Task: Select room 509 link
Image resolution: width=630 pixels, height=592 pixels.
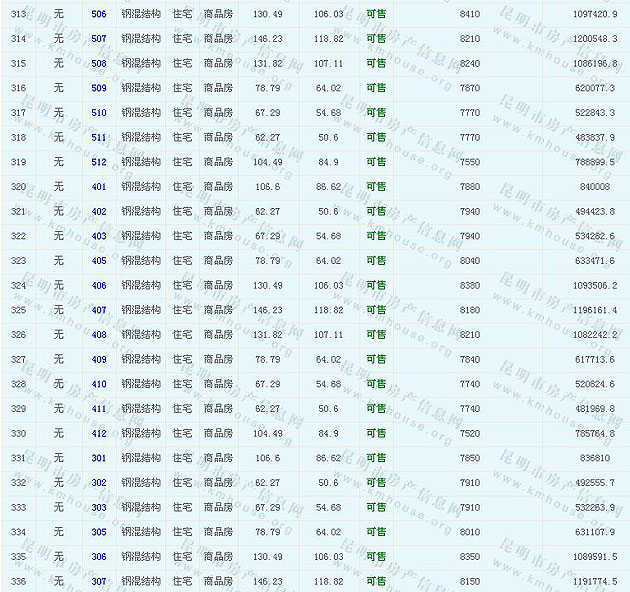Action: 98,88
